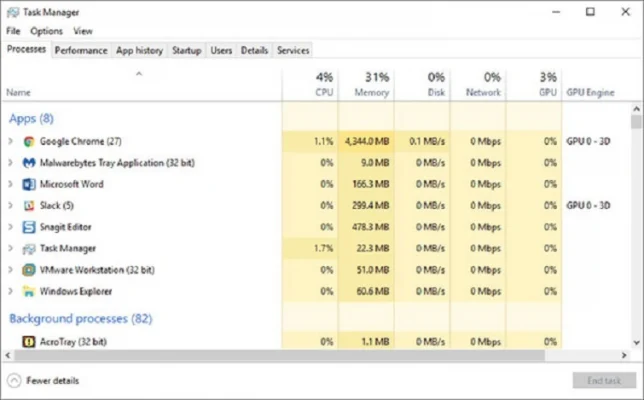The width and height of the screenshot is (644, 400).
Task: Switch to the Performance tab
Action: click(x=81, y=50)
